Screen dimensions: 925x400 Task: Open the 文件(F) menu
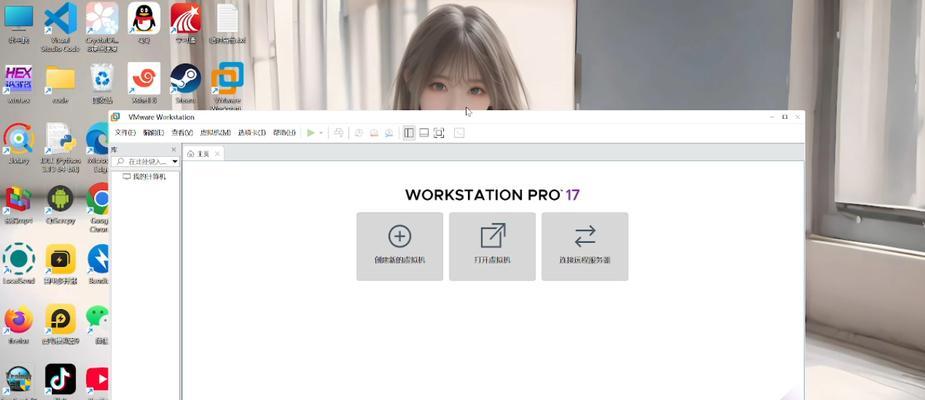(x=125, y=133)
